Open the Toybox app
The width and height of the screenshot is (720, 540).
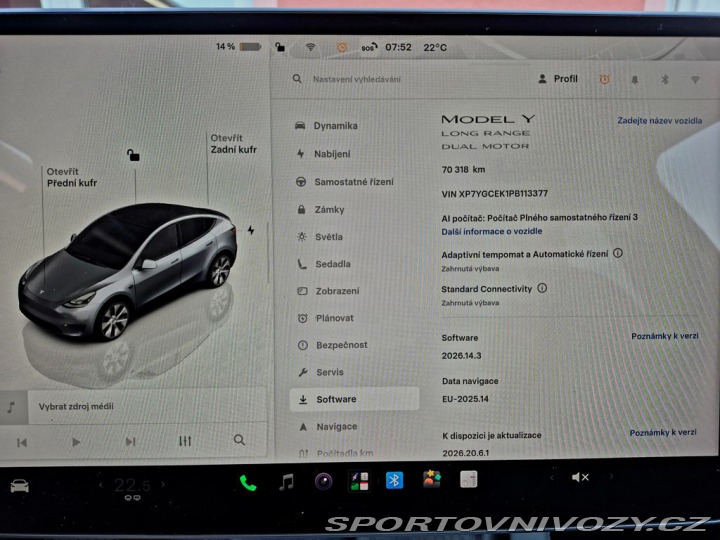pos(432,479)
